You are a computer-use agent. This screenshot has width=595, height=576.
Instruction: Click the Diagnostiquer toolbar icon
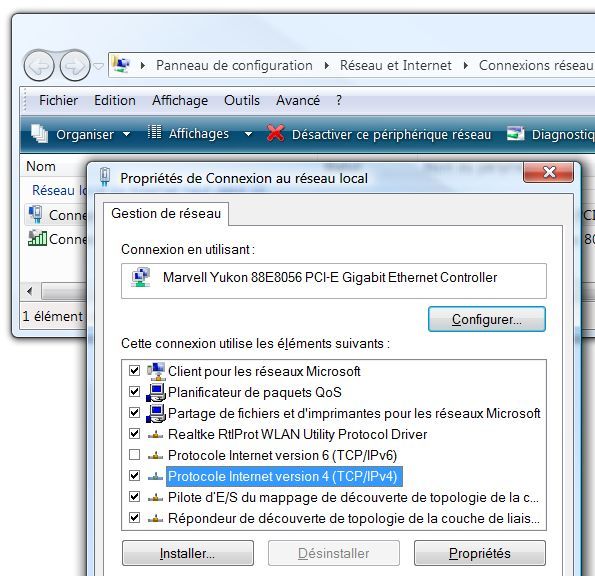point(515,134)
